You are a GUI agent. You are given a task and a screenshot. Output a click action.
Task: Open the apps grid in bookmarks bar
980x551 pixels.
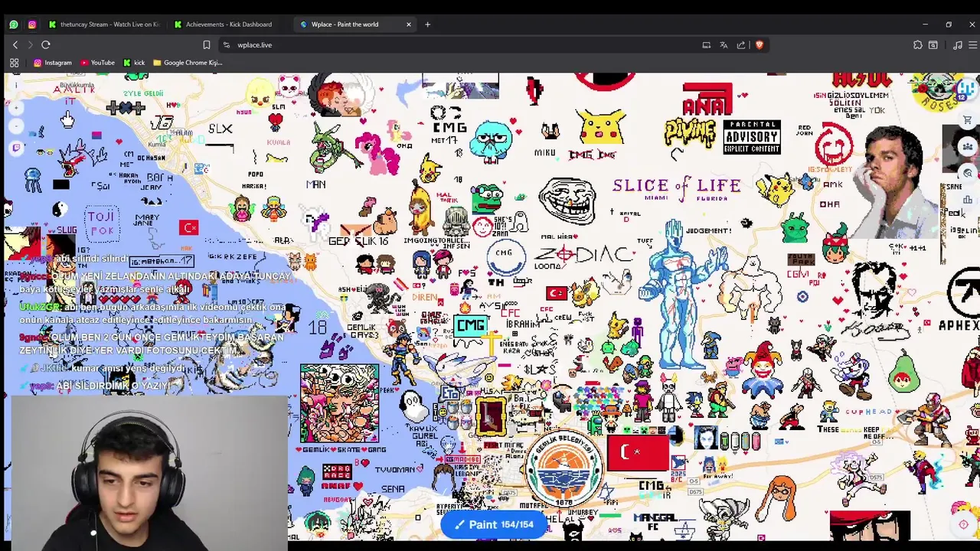14,63
